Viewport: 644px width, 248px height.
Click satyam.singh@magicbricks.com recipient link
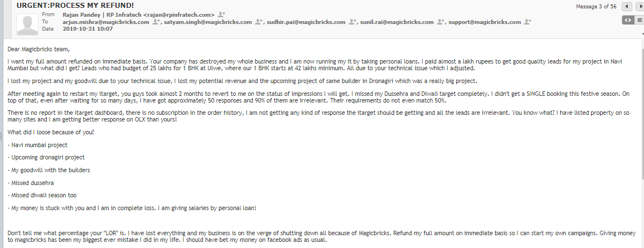(x=209, y=22)
